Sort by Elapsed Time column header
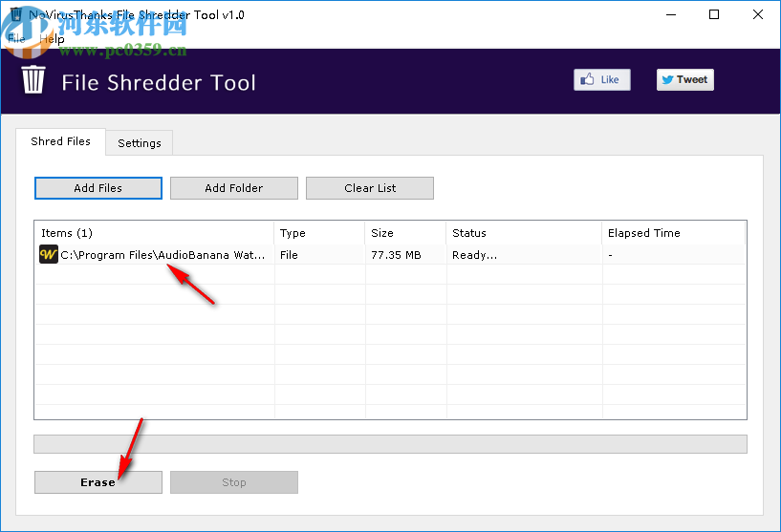This screenshot has width=781, height=532. [674, 233]
